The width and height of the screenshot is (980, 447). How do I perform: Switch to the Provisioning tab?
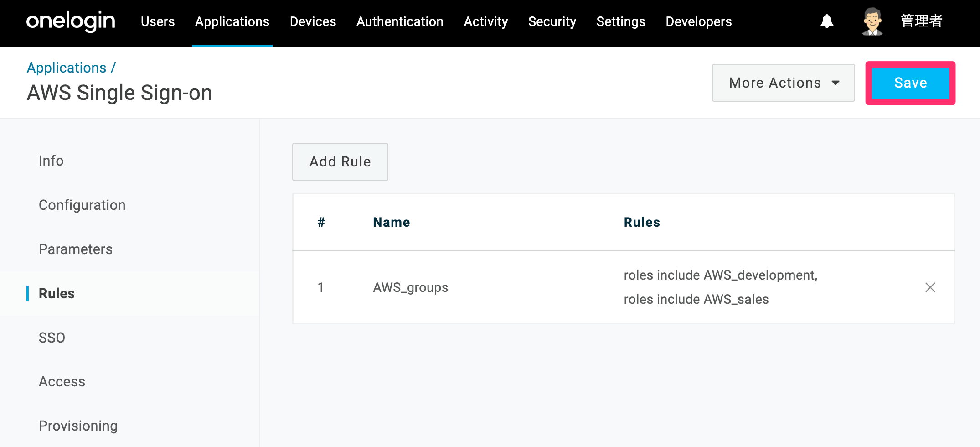tap(78, 426)
